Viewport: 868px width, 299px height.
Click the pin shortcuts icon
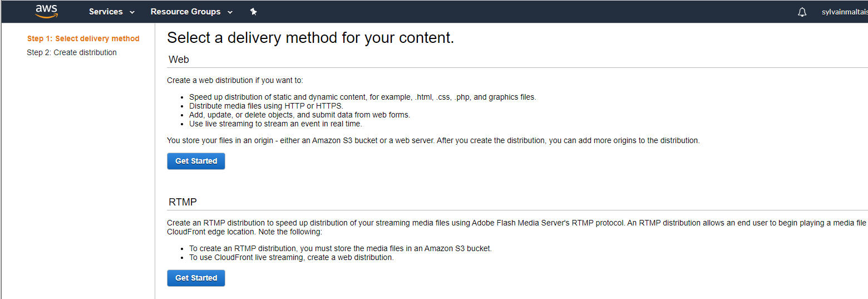[254, 12]
